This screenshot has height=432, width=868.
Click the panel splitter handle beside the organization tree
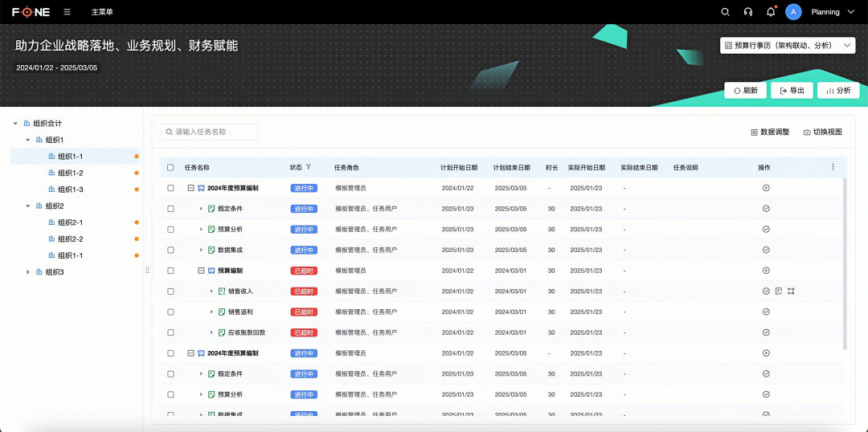tap(147, 270)
